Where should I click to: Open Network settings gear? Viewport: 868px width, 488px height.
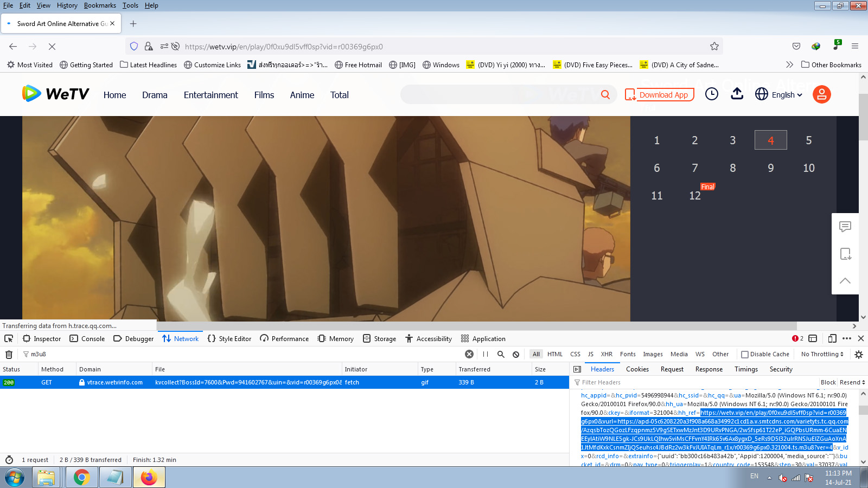[x=859, y=354]
